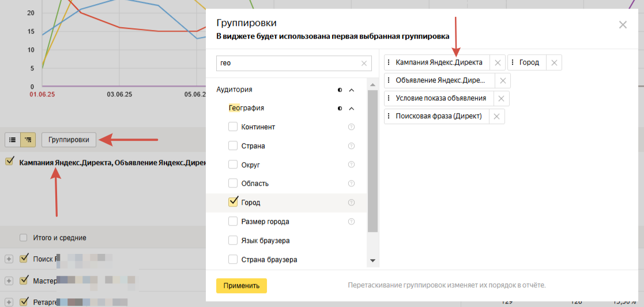
Task: Remove the Кампания Яндекс.Директа grouping chip
Action: point(498,63)
